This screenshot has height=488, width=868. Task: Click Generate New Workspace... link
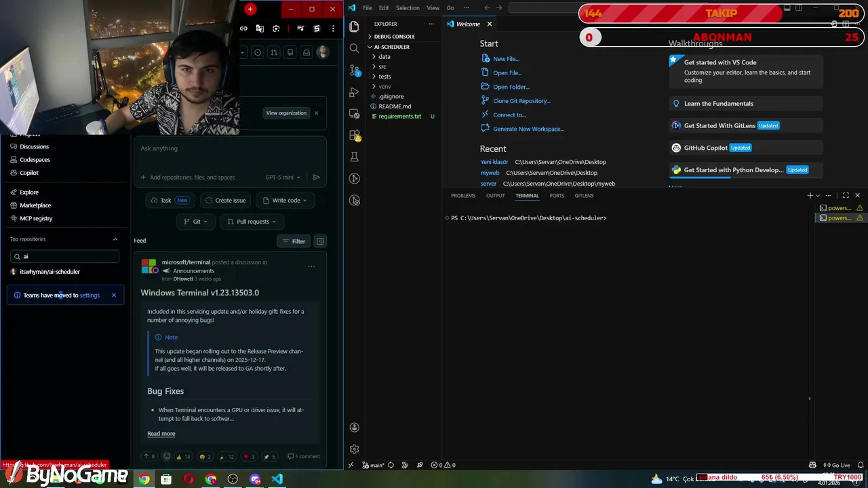(x=528, y=129)
